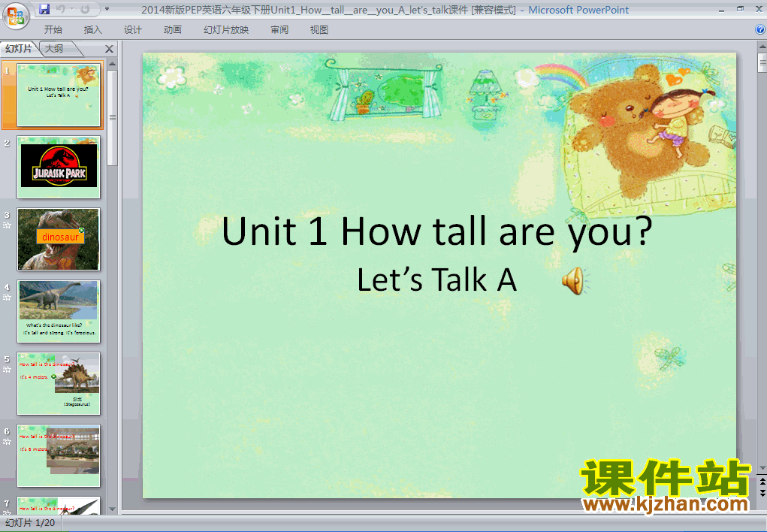Image resolution: width=767 pixels, height=532 pixels.
Task: Open the undo history dropdown arrow
Action: point(71,9)
